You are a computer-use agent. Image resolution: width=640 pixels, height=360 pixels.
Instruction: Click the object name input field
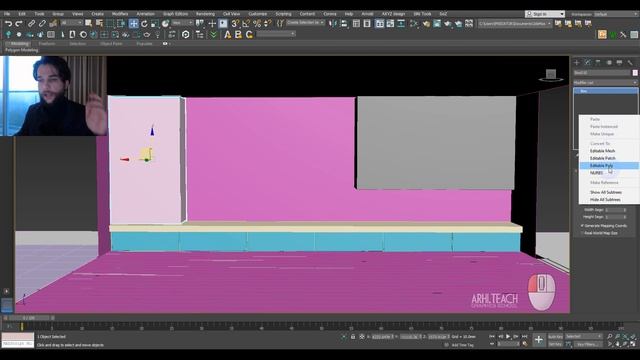pyautogui.click(x=602, y=73)
